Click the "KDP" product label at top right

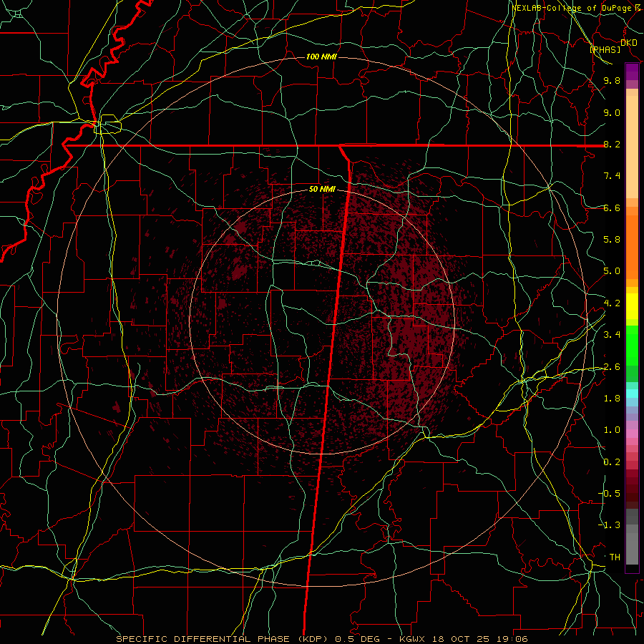[629, 43]
